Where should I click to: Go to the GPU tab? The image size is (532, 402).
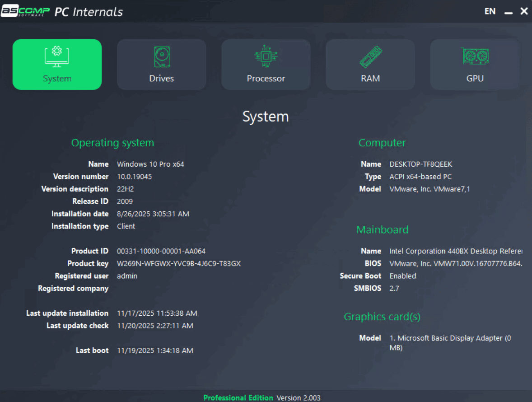click(x=475, y=65)
